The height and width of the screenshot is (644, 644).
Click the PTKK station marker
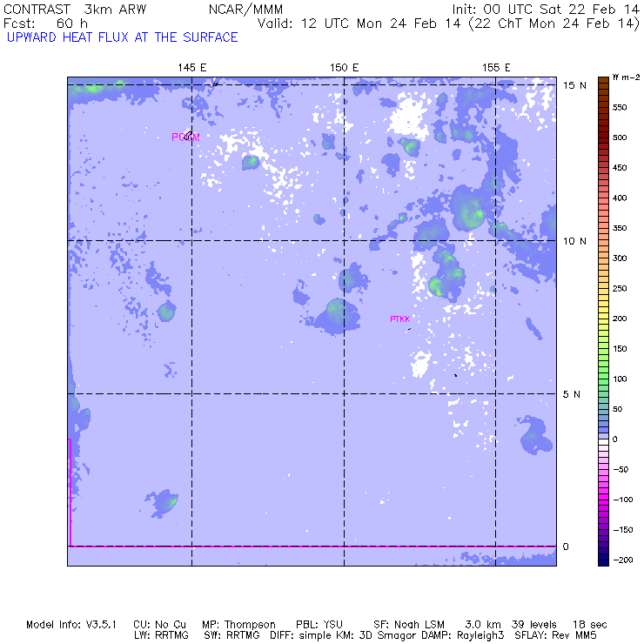click(400, 319)
